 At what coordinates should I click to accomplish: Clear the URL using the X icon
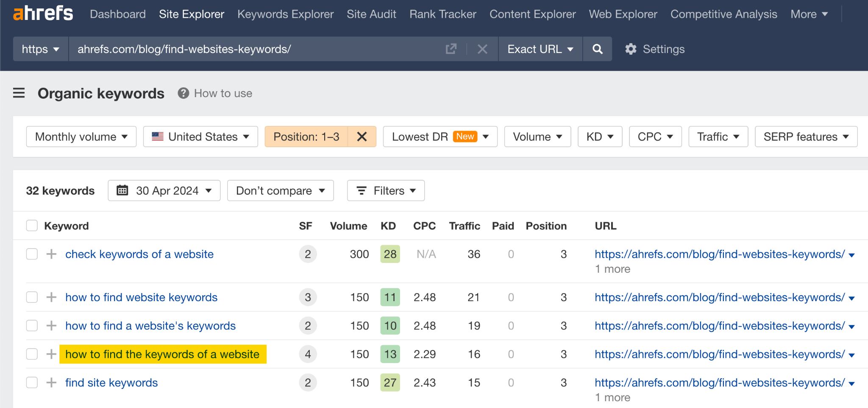[x=482, y=49]
